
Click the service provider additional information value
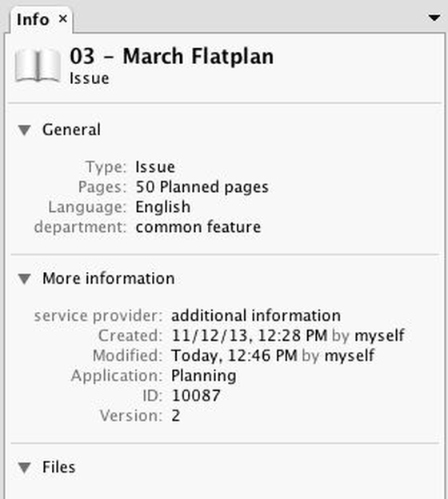pos(256,316)
